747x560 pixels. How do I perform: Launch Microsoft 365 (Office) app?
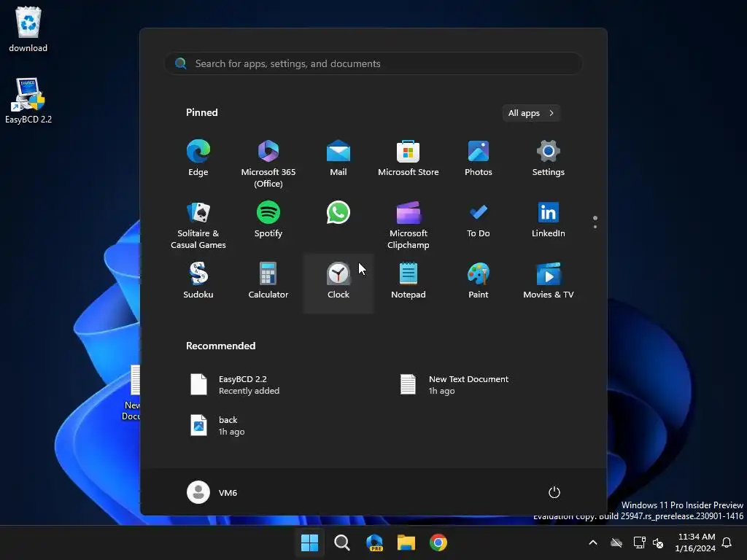pos(268,163)
